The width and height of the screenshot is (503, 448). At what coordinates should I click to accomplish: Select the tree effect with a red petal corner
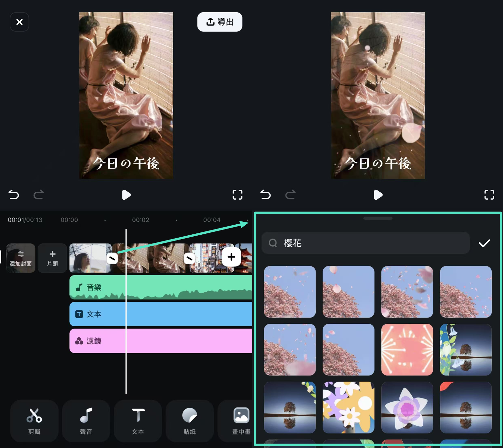click(x=466, y=407)
